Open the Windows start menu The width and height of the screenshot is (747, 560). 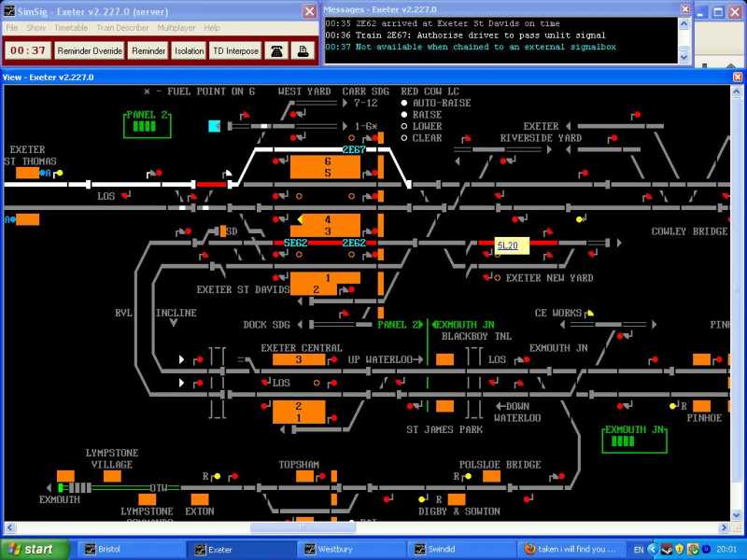point(35,549)
